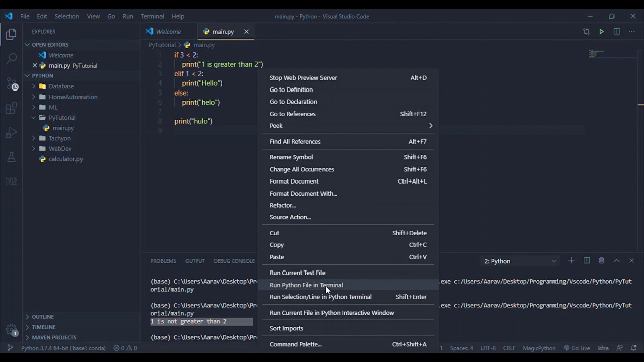This screenshot has height=362, width=644.
Task: Open the Search view in activity bar
Action: 11,58
